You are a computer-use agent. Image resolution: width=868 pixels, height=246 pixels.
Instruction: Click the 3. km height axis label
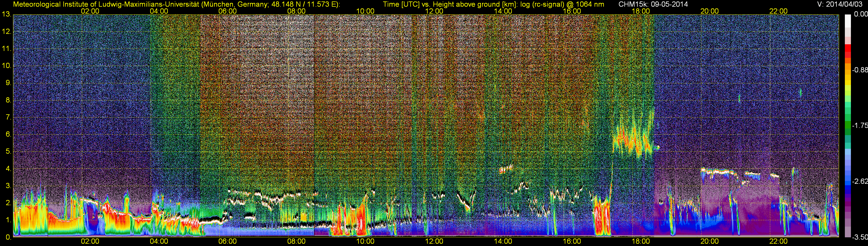point(8,186)
